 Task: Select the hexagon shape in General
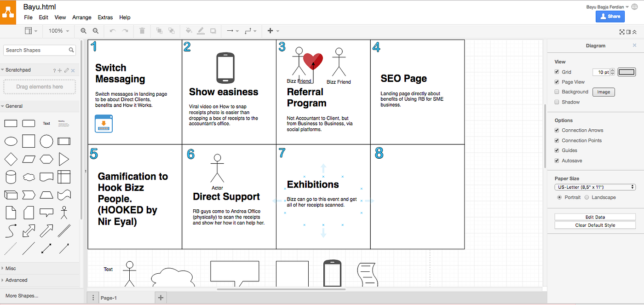pyautogui.click(x=46, y=159)
